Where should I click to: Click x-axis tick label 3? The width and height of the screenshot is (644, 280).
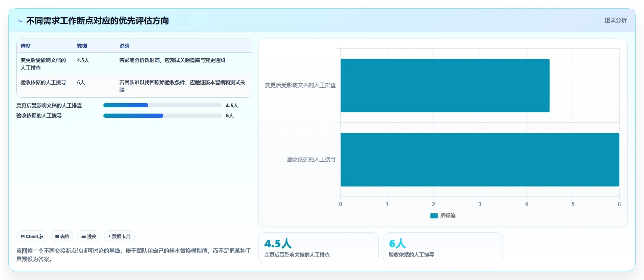(x=480, y=204)
